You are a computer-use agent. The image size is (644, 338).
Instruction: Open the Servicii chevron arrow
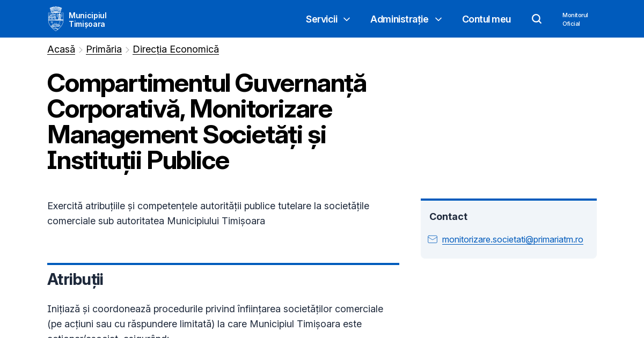[346, 19]
